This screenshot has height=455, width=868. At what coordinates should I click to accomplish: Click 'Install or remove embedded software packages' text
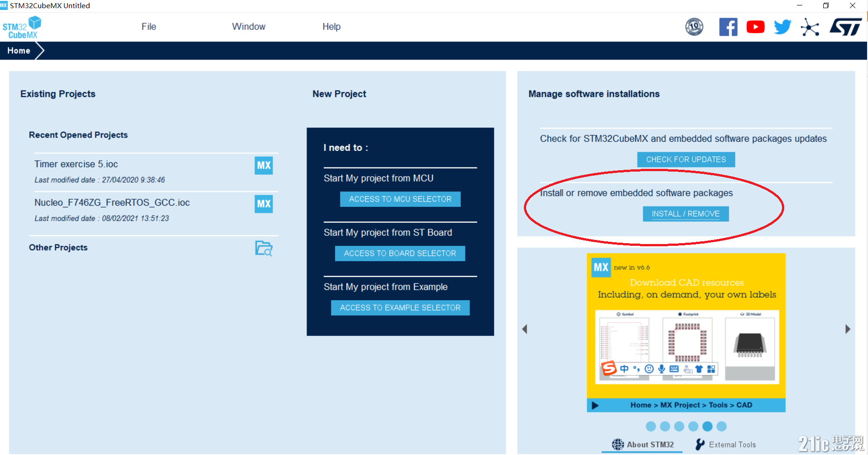point(636,193)
